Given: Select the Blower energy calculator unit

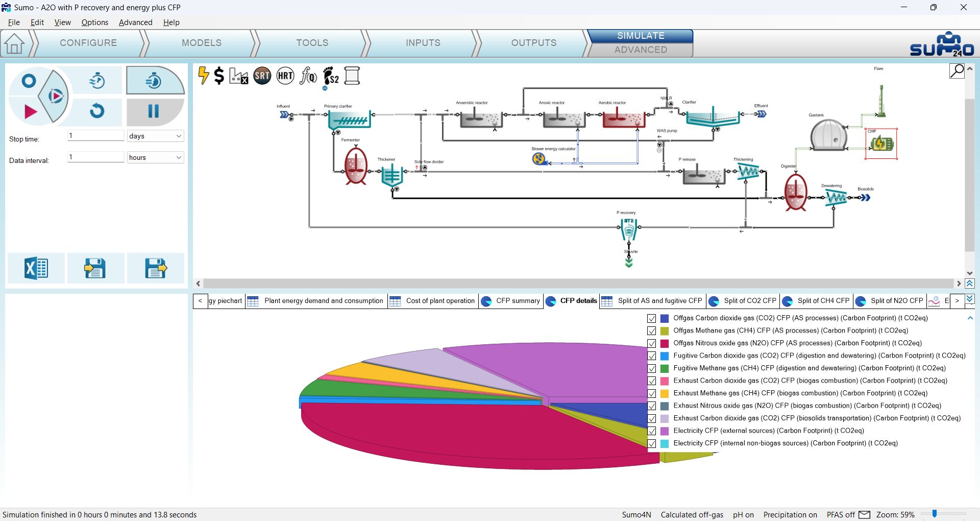Looking at the screenshot, I should (x=538, y=159).
